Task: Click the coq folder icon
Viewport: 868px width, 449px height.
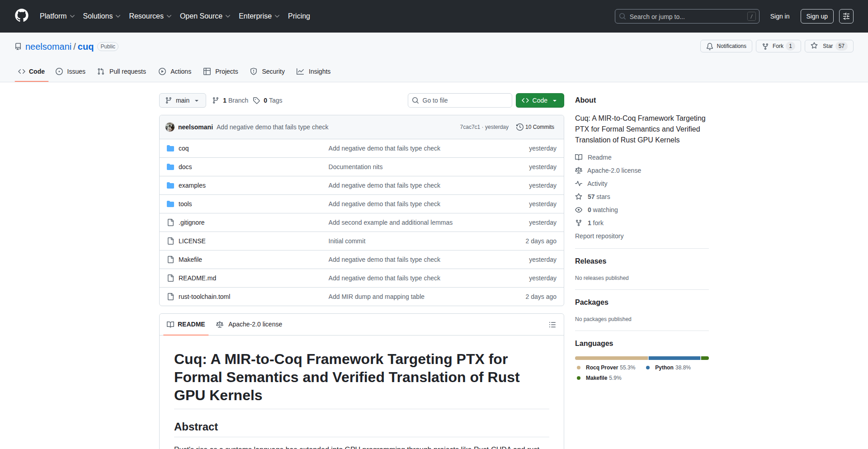Action: point(170,148)
